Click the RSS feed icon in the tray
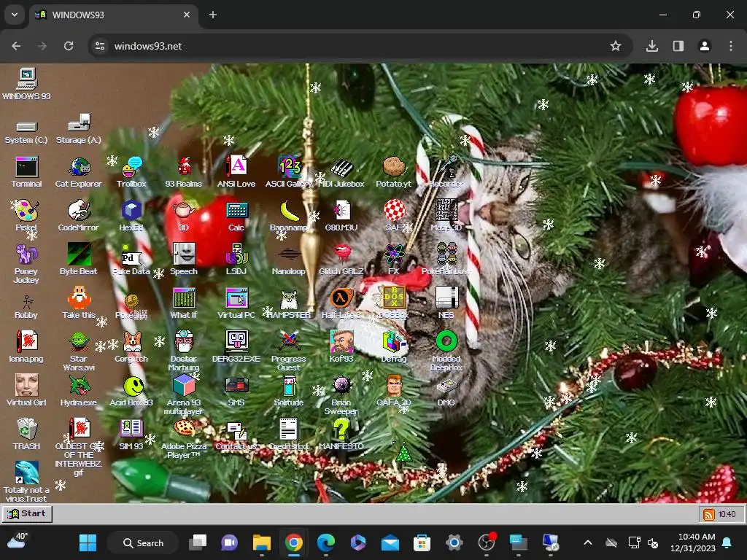747x560 pixels. coord(709,514)
